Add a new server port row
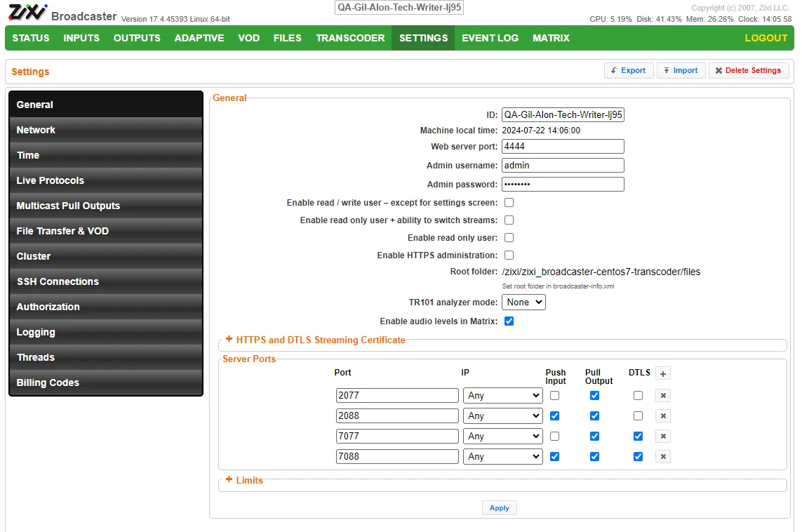 [663, 373]
